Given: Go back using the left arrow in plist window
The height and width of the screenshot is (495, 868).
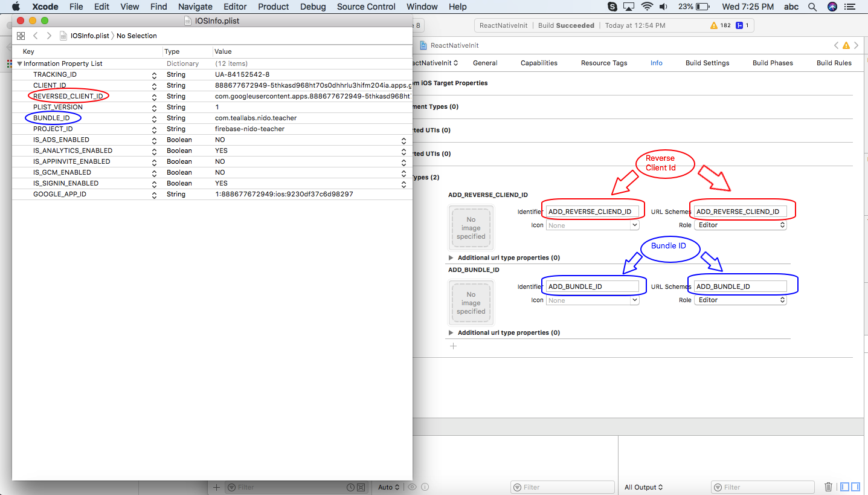Looking at the screenshot, I should [36, 36].
